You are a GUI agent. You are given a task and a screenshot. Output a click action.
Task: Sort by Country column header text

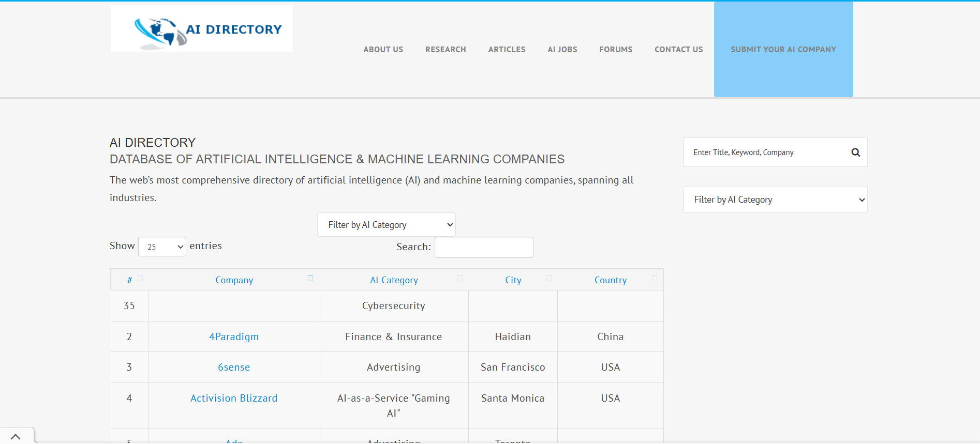pos(611,280)
